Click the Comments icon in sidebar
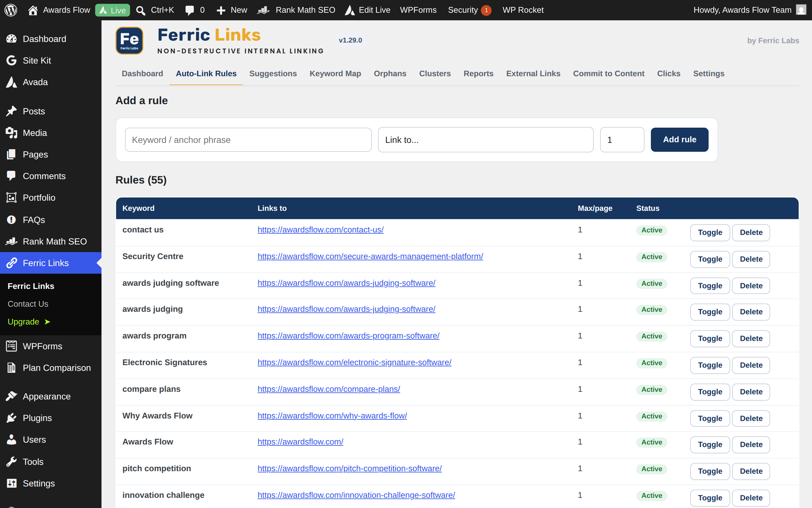 pyautogui.click(x=11, y=176)
